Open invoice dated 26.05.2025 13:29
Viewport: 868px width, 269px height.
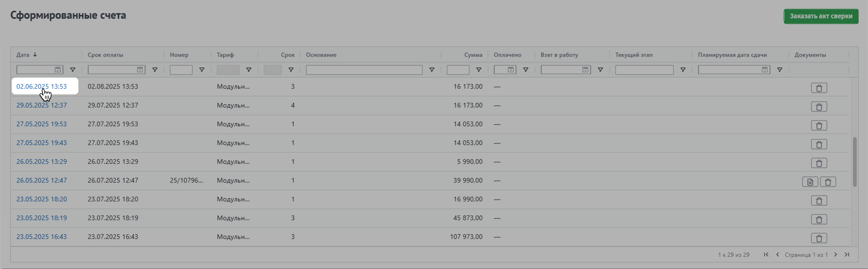[42, 162]
